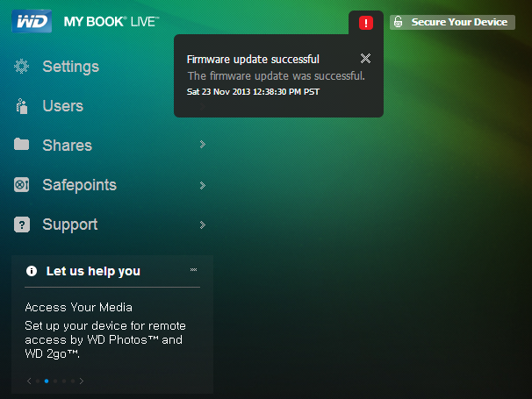Open the Users menu item
Viewport: 532px width, 399px height.
pyautogui.click(x=62, y=106)
